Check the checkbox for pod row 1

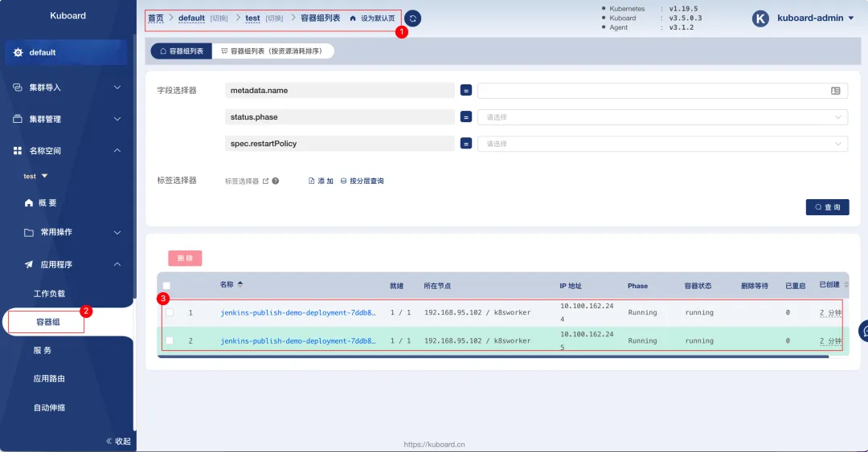(170, 312)
